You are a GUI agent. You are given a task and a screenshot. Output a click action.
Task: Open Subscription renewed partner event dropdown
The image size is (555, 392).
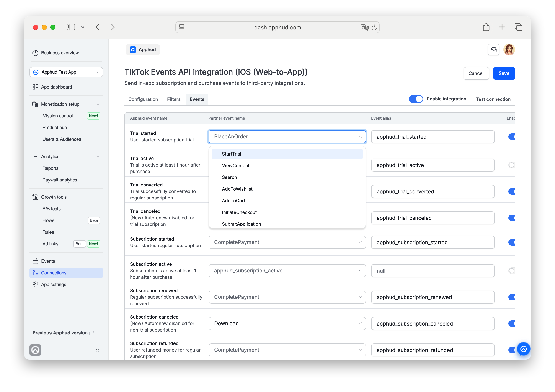tap(287, 297)
